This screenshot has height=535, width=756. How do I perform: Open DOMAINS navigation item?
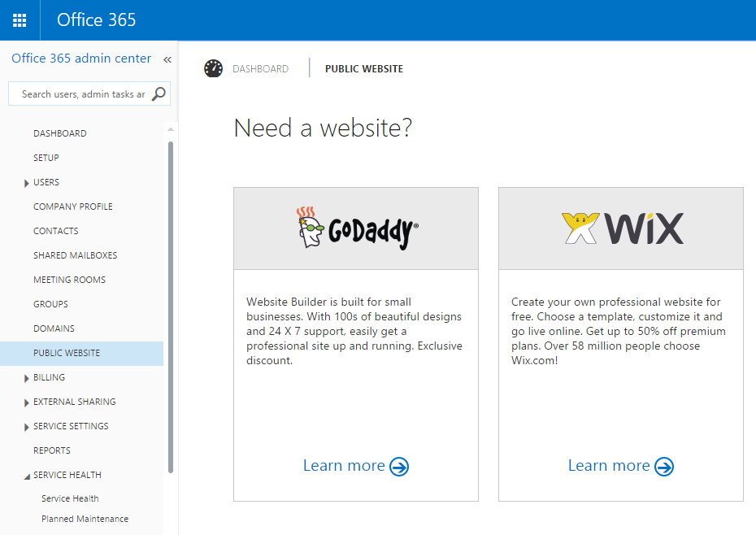54,328
